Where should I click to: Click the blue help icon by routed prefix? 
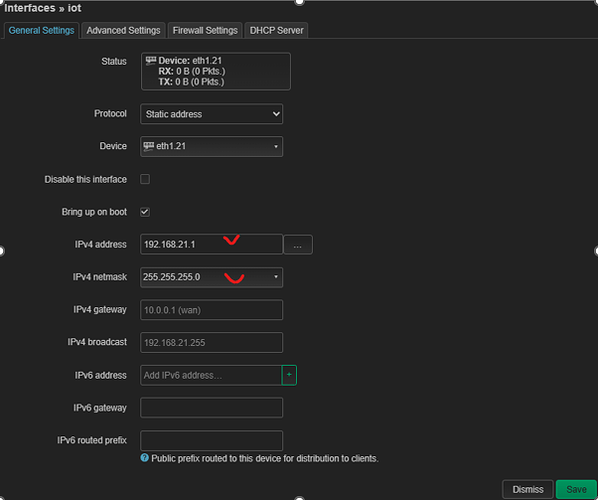click(145, 458)
